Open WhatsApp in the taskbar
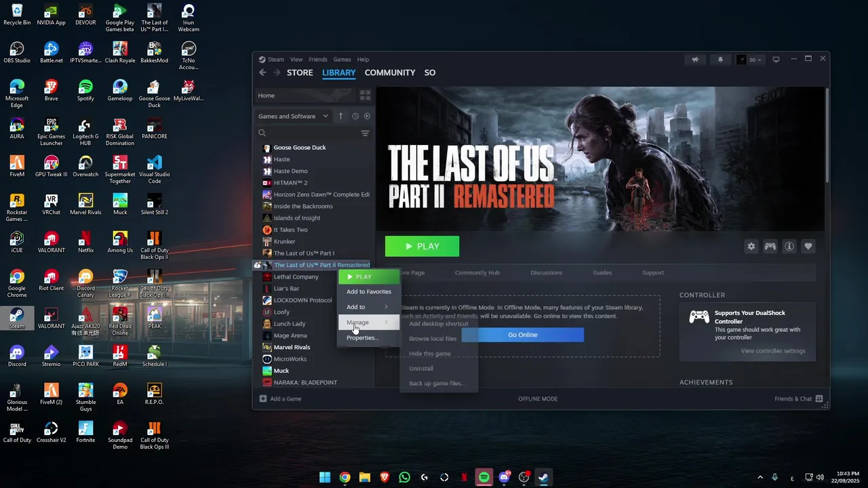868x488 pixels. pyautogui.click(x=405, y=477)
